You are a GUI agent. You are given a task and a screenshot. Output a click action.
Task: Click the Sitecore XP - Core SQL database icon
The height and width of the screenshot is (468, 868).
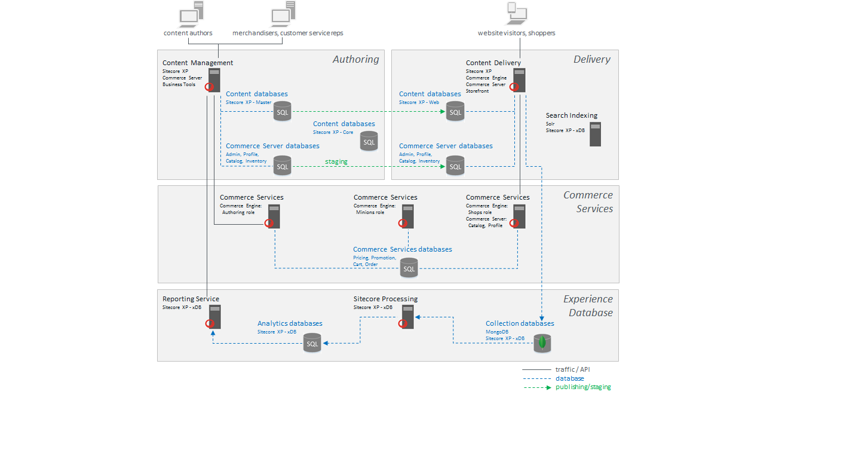click(x=369, y=141)
